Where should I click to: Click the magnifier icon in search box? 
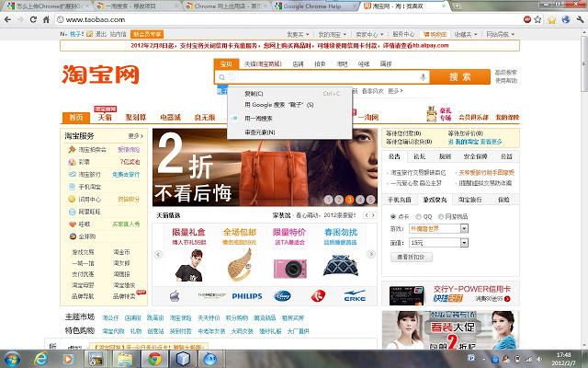click(x=221, y=77)
